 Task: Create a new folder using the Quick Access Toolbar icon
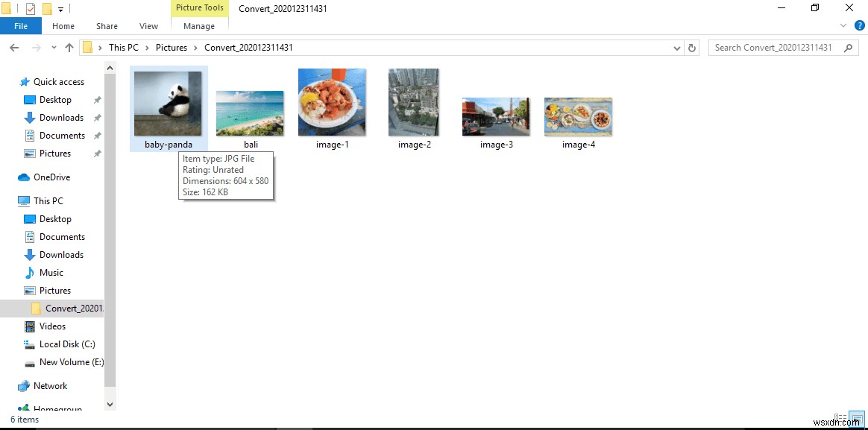click(46, 8)
